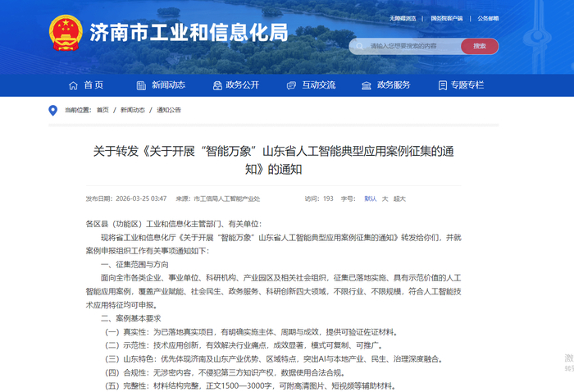Set font size to 默认
This screenshot has width=574, height=392.
pos(371,198)
